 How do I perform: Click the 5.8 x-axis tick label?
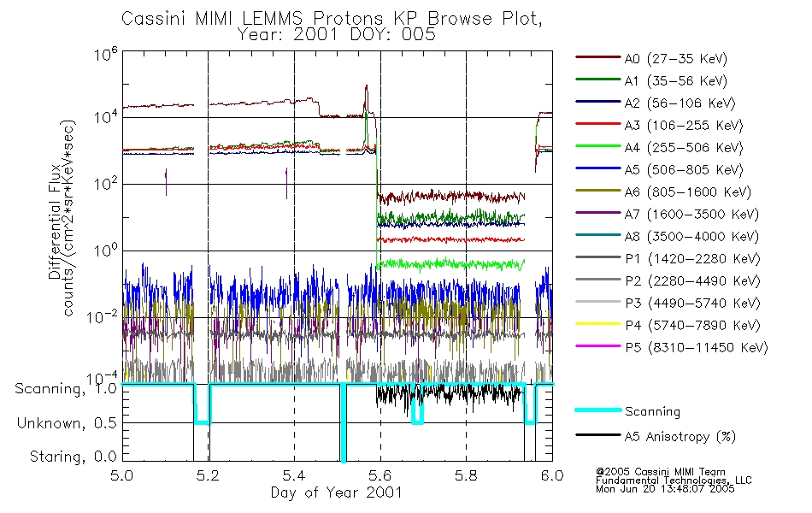pyautogui.click(x=466, y=475)
